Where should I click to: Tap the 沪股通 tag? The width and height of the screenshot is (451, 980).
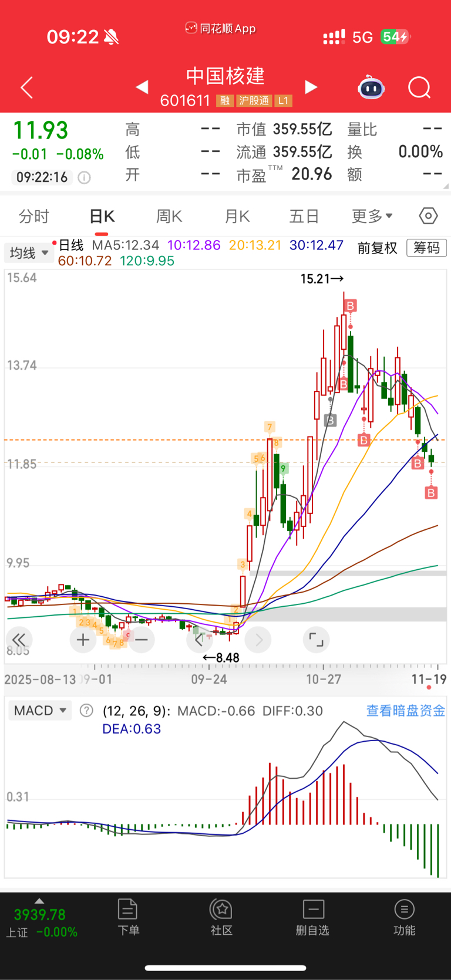tap(254, 101)
